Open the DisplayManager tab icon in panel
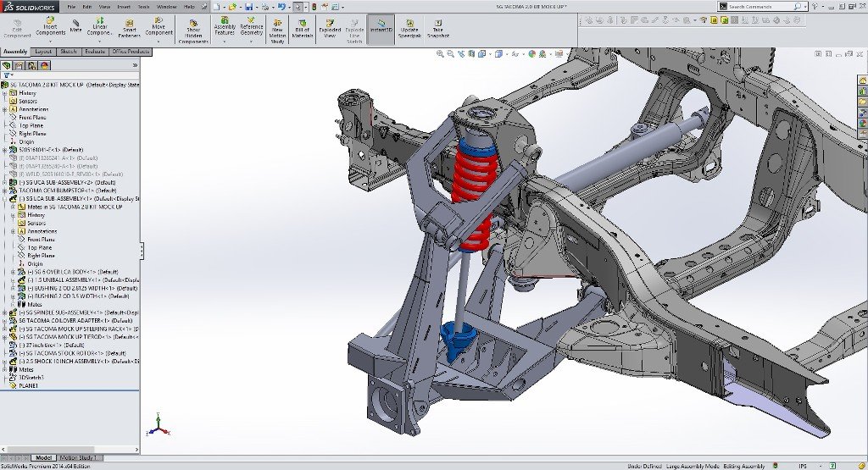Viewport: 868px width, 470px height. pyautogui.click(x=45, y=65)
